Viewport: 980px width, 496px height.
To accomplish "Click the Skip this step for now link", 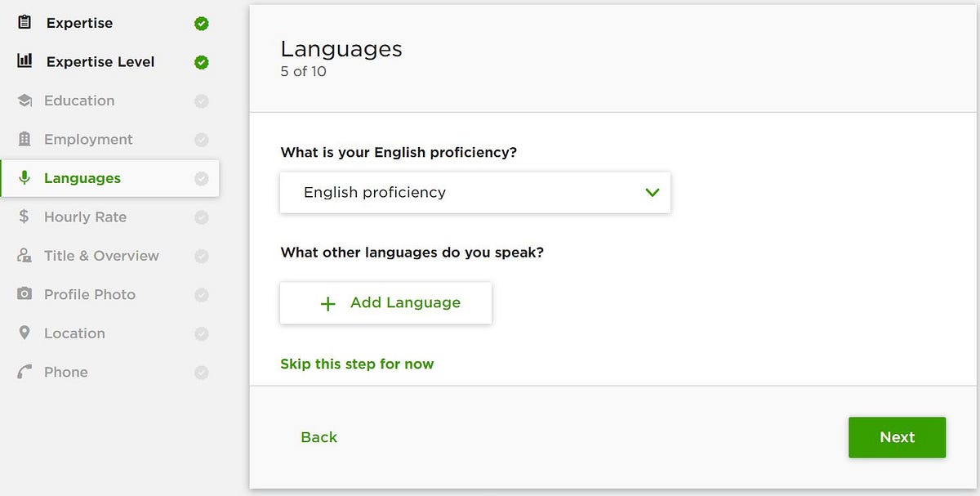I will point(357,364).
